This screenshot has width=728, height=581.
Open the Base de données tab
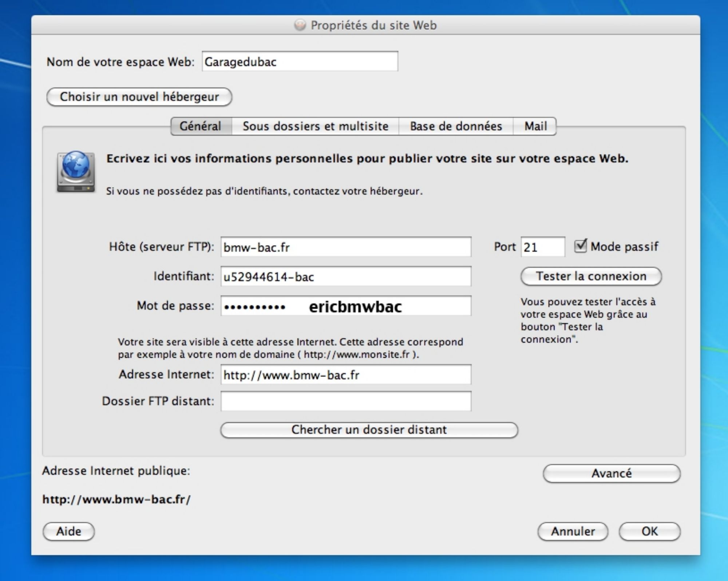click(x=456, y=126)
